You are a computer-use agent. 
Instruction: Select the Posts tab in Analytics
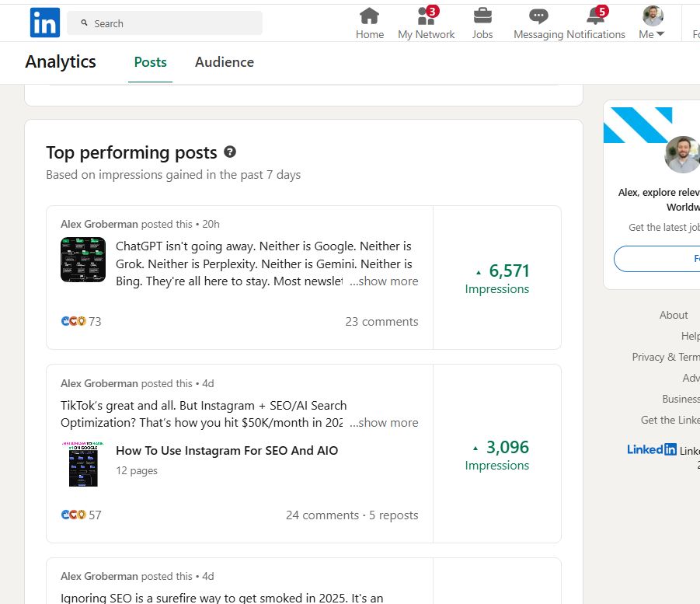(150, 62)
